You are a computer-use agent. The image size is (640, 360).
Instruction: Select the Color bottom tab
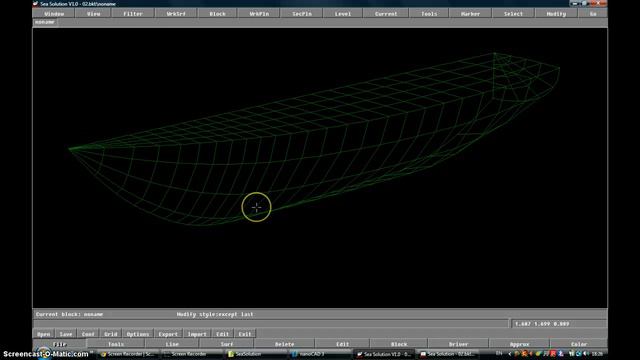(x=578, y=344)
